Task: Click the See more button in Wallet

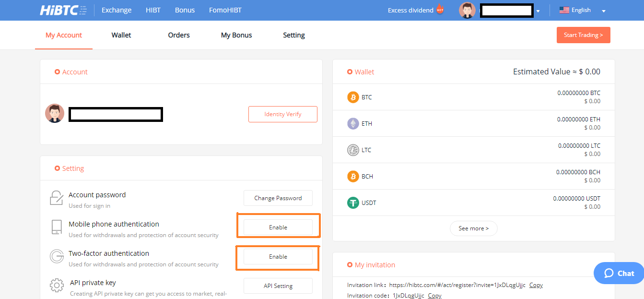Action: [474, 228]
